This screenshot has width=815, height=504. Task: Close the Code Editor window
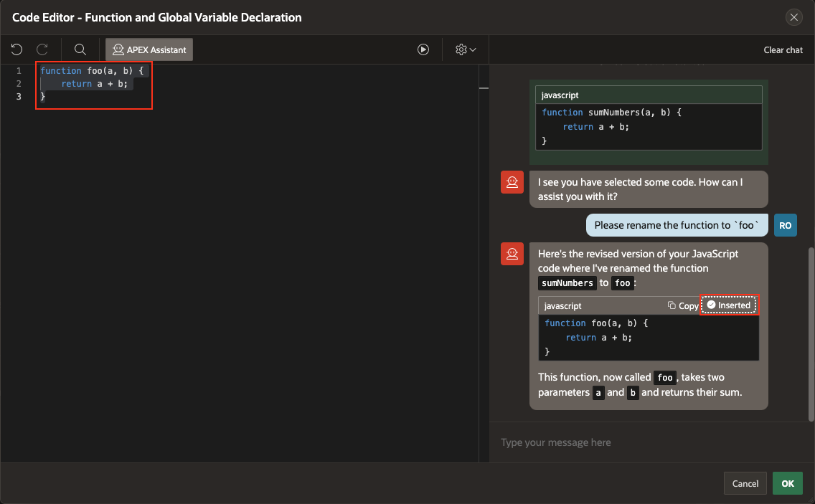[x=793, y=17]
